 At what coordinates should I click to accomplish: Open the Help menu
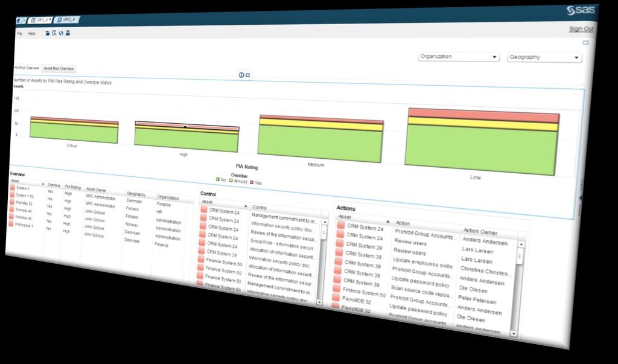point(31,34)
